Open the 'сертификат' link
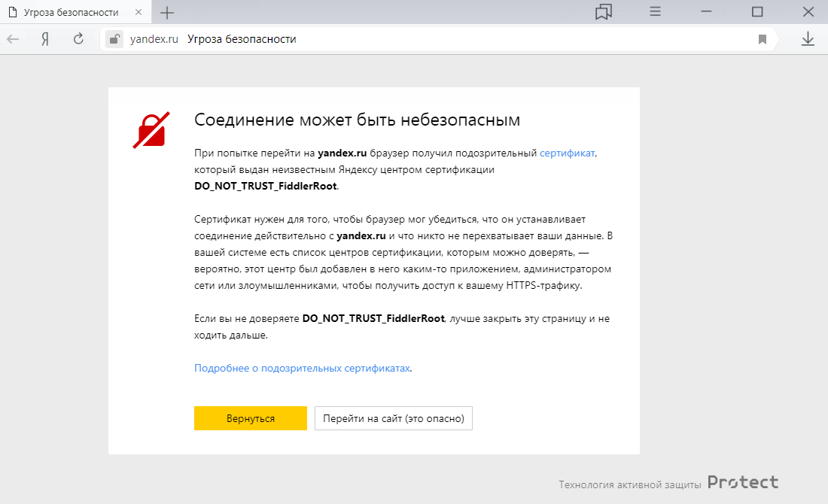This screenshot has width=828, height=504. click(567, 153)
